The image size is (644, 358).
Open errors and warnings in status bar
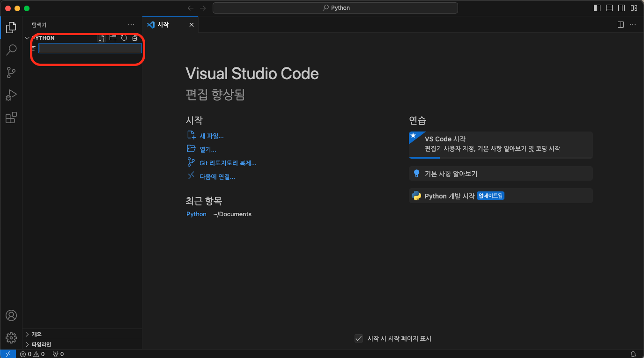pyautogui.click(x=32, y=354)
